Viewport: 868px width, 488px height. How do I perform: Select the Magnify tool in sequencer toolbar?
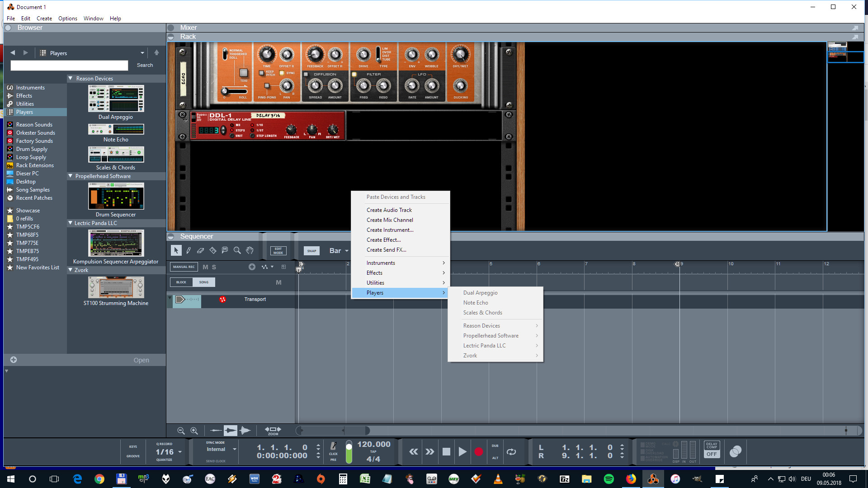click(237, 250)
